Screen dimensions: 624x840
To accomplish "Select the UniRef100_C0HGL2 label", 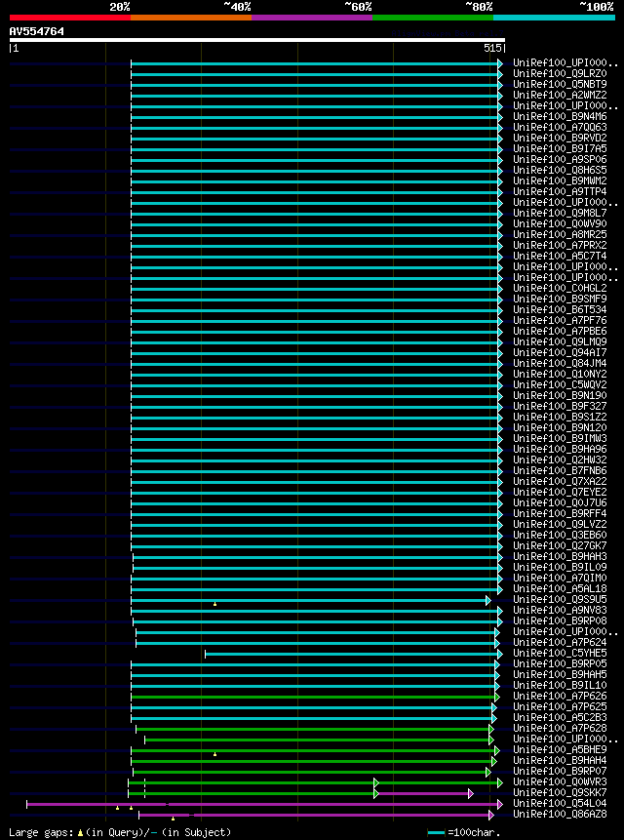I will (560, 288).
